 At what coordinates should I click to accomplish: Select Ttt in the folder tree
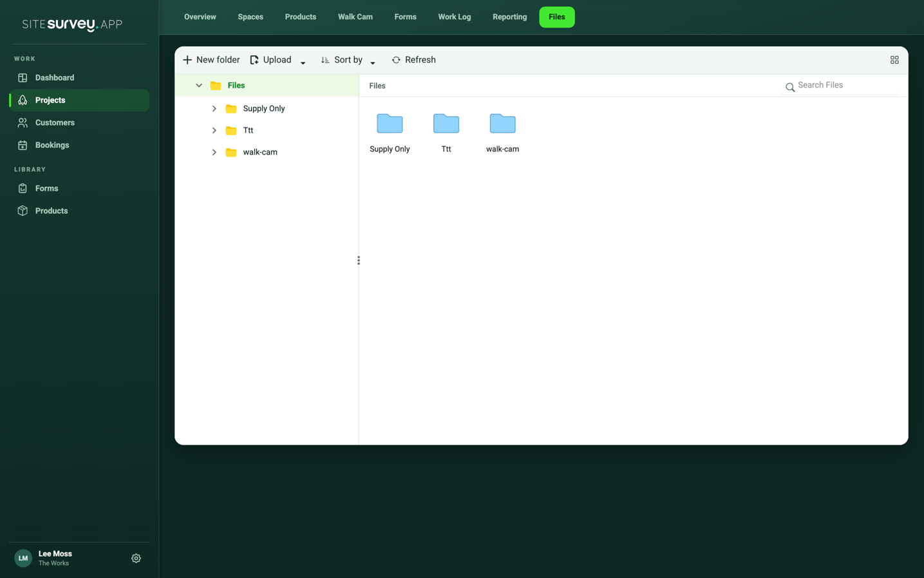(248, 131)
